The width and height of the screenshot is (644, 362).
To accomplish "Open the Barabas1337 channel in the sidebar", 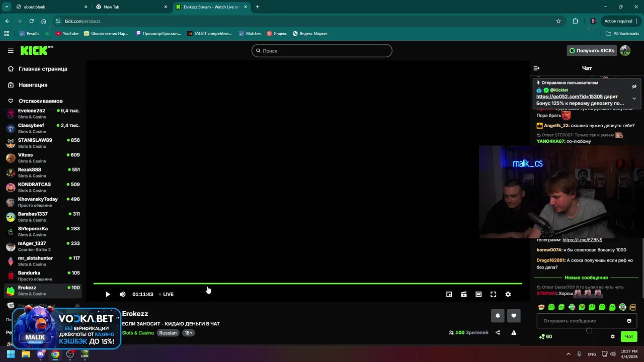I will (43, 217).
